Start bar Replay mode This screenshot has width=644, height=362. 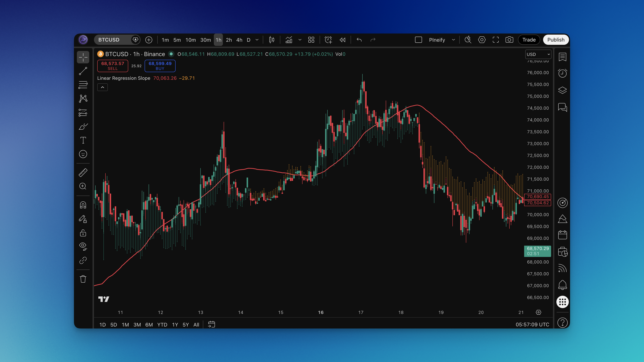point(342,40)
